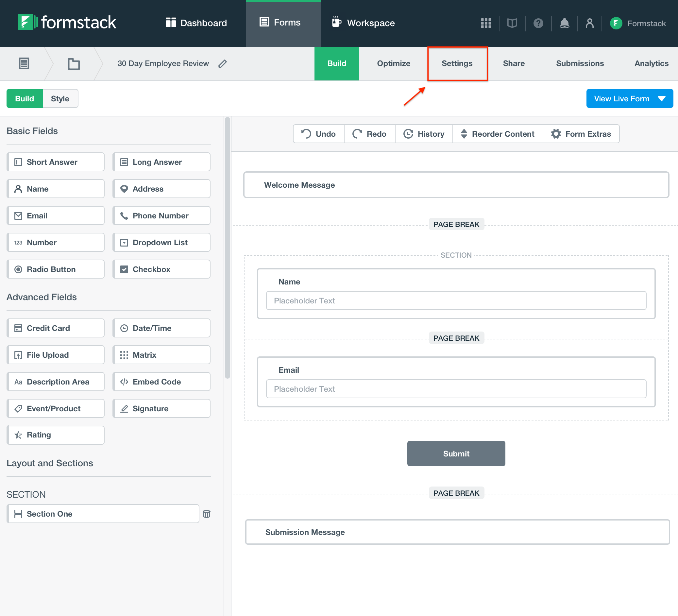Select the Build mode toggle
The height and width of the screenshot is (616, 678).
coord(25,98)
